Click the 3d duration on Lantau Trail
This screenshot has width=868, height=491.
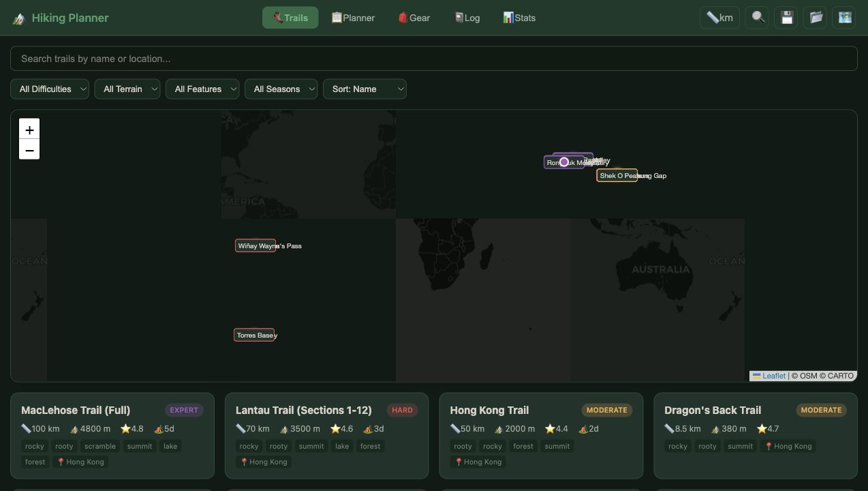pos(374,429)
